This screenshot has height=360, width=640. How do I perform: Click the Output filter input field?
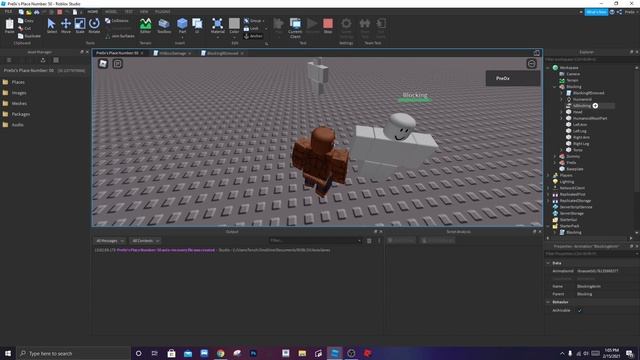[x=315, y=241]
